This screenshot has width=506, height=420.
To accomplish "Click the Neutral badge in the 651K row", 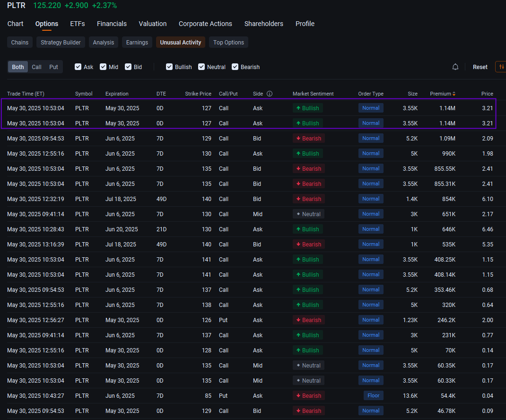I will click(x=308, y=214).
